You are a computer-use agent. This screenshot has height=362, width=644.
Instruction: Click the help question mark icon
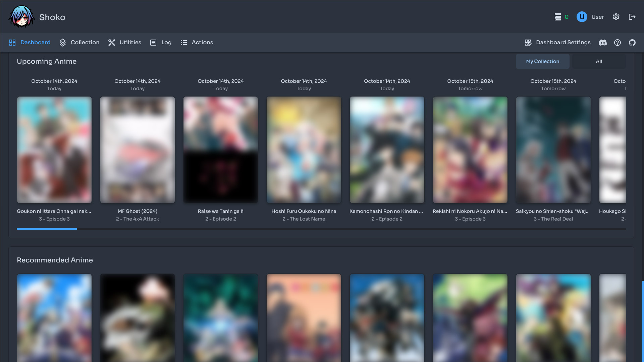[x=618, y=43]
